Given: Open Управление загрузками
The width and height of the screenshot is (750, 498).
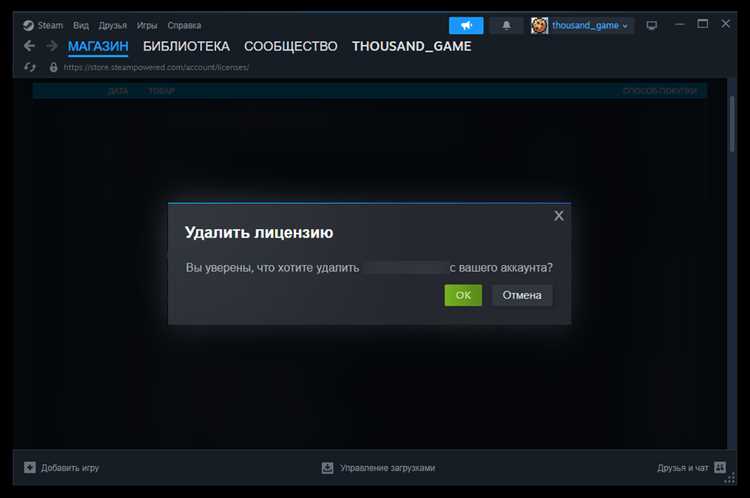Looking at the screenshot, I should point(387,467).
